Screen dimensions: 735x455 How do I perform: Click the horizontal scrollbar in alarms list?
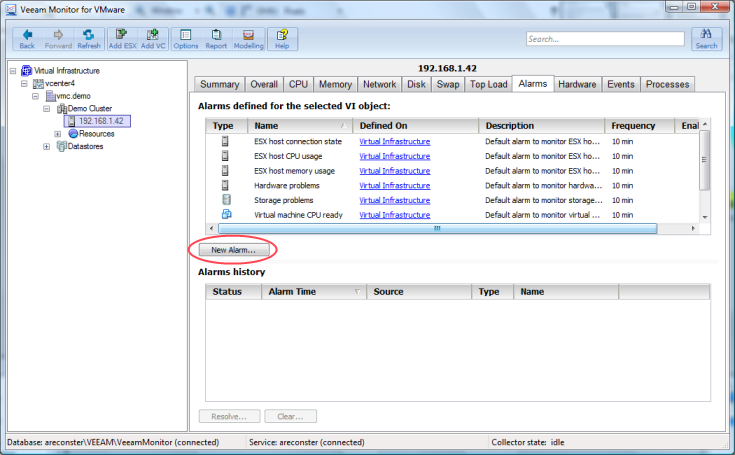pyautogui.click(x=436, y=229)
